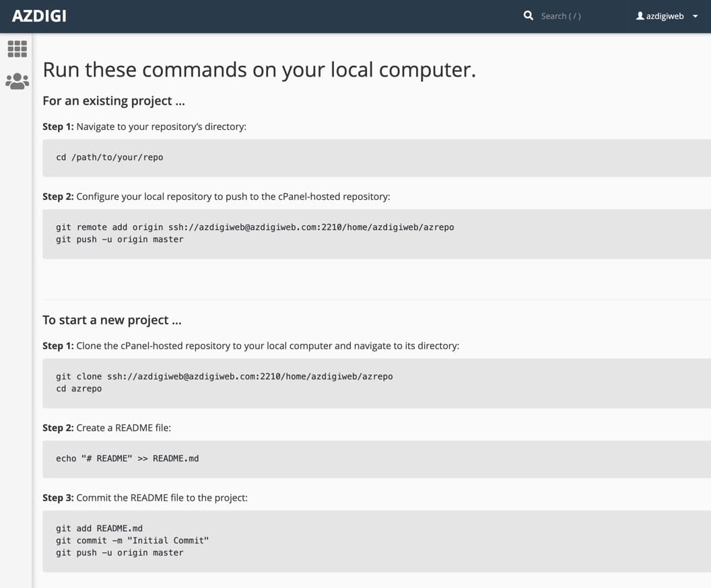Screen dimensions: 711x588
Task: Click the 'git commit -m "Initial Commit"' line
Action: (132, 541)
